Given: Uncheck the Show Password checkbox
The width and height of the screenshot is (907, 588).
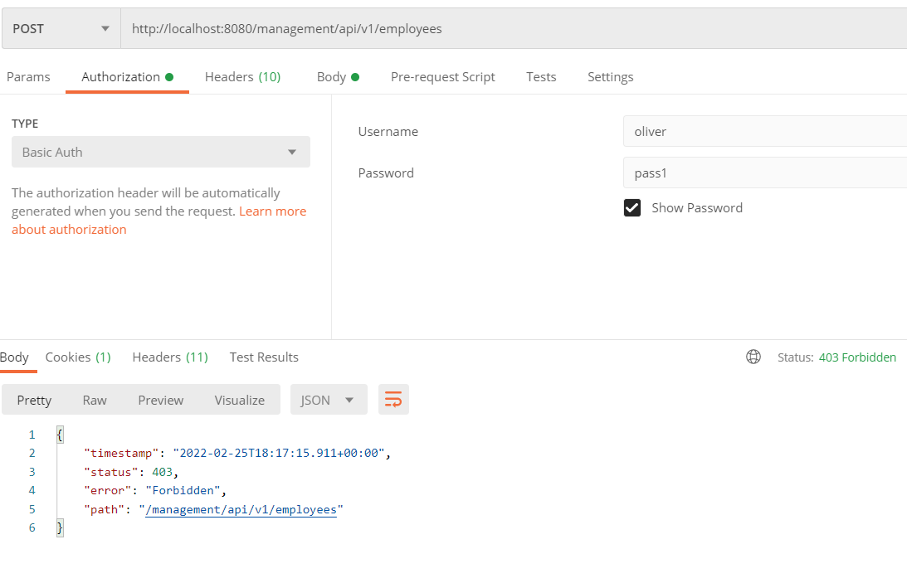Looking at the screenshot, I should click(632, 208).
